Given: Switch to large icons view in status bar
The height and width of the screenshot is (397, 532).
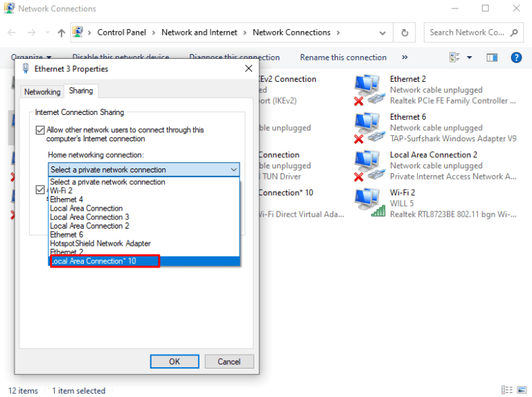Looking at the screenshot, I should pyautogui.click(x=523, y=391).
